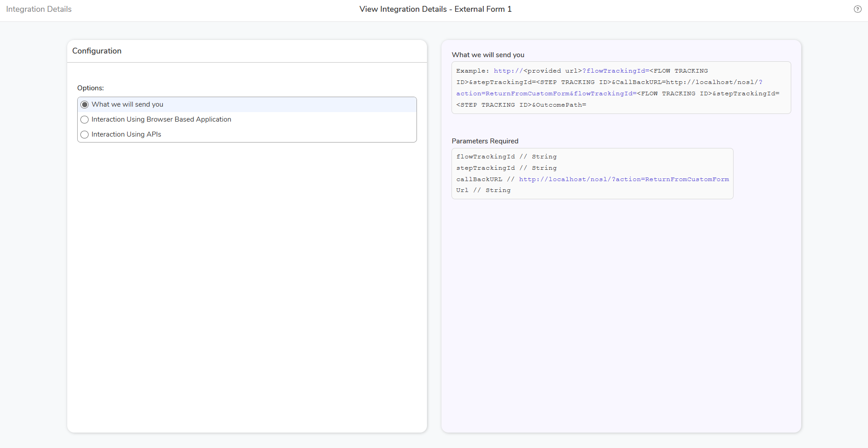868x448 pixels.
Task: Click the 'Configuration' panel header
Action: (97, 51)
